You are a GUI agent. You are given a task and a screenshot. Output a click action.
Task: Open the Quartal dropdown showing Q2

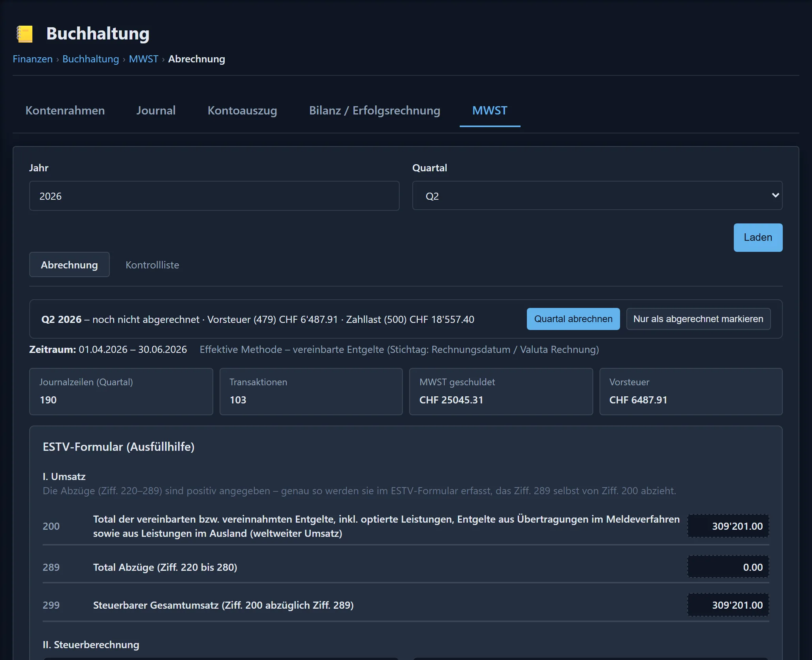[597, 196]
